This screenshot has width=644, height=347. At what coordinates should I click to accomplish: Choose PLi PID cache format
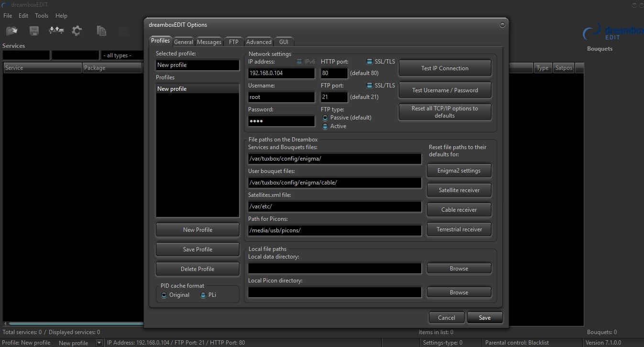point(203,295)
